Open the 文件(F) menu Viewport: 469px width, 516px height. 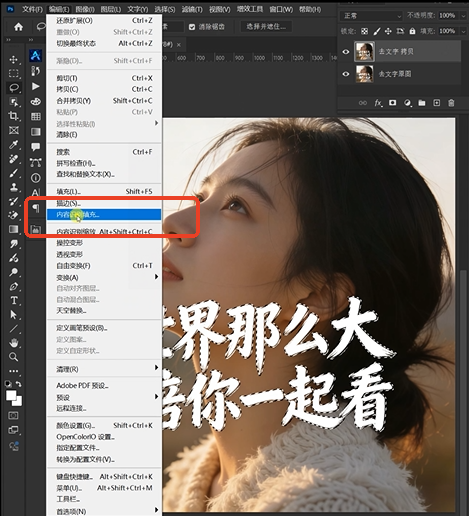click(32, 9)
